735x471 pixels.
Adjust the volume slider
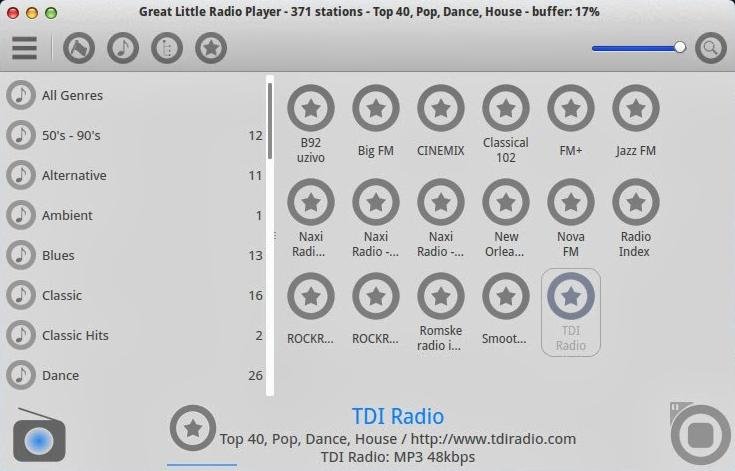click(638, 48)
